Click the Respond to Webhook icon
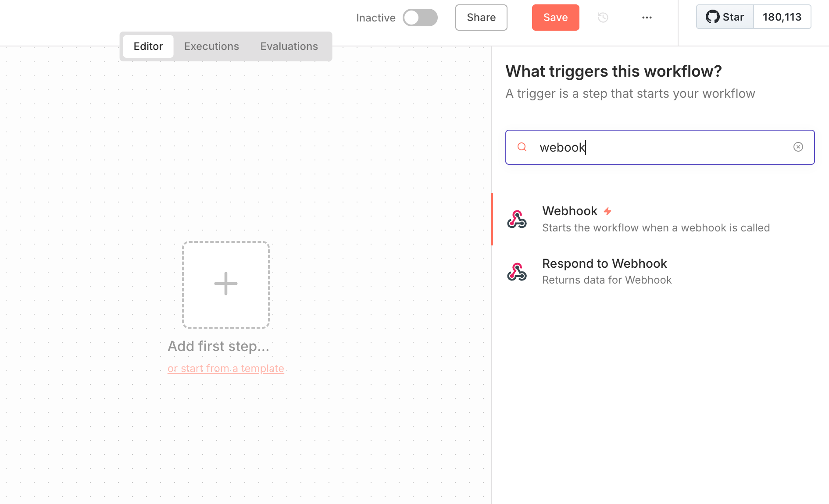The image size is (829, 504). tap(517, 272)
